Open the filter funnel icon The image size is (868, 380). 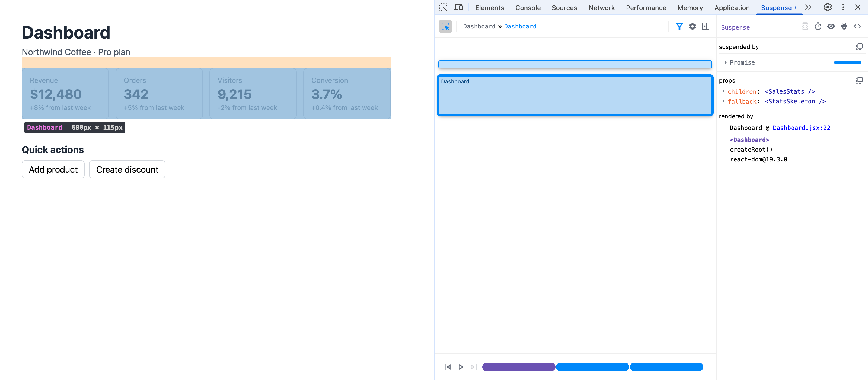[x=679, y=26]
